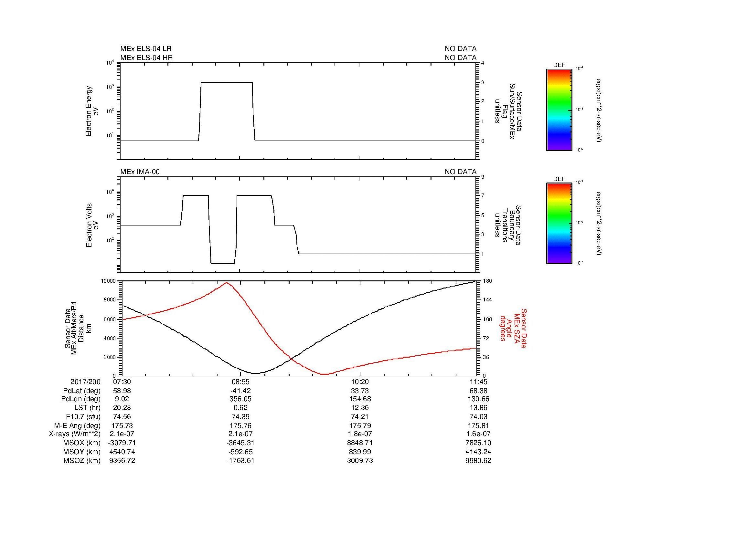Click the 'F10.7 (sfu)' row label
The width and height of the screenshot is (756, 534).
point(83,416)
